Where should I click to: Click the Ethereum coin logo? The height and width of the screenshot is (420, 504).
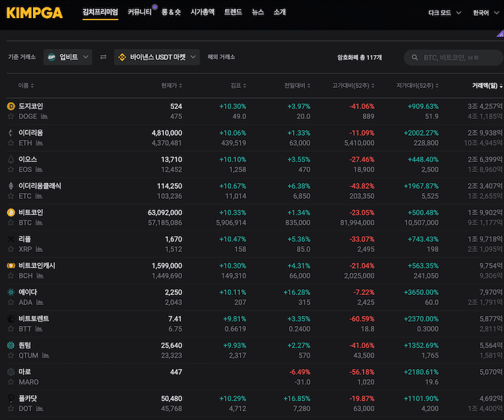11,132
